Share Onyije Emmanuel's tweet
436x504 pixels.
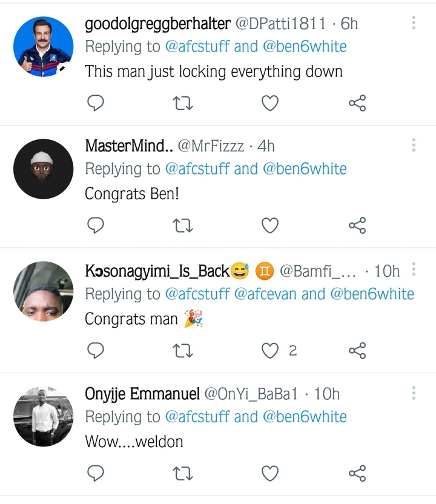(x=357, y=473)
